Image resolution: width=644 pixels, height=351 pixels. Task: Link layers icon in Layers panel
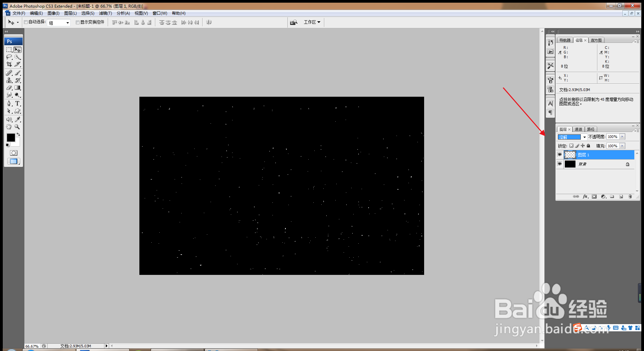coord(576,197)
